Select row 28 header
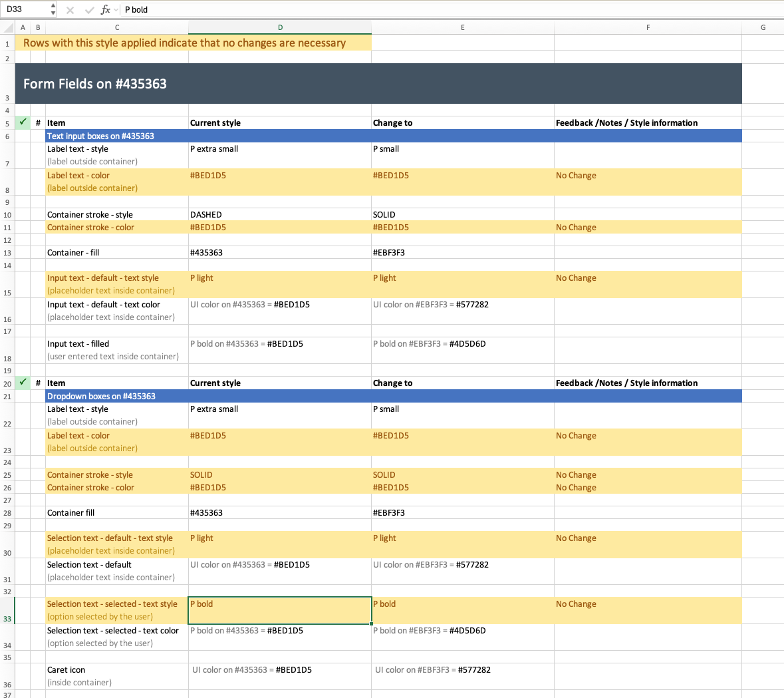This screenshot has height=698, width=784. coord(7,513)
